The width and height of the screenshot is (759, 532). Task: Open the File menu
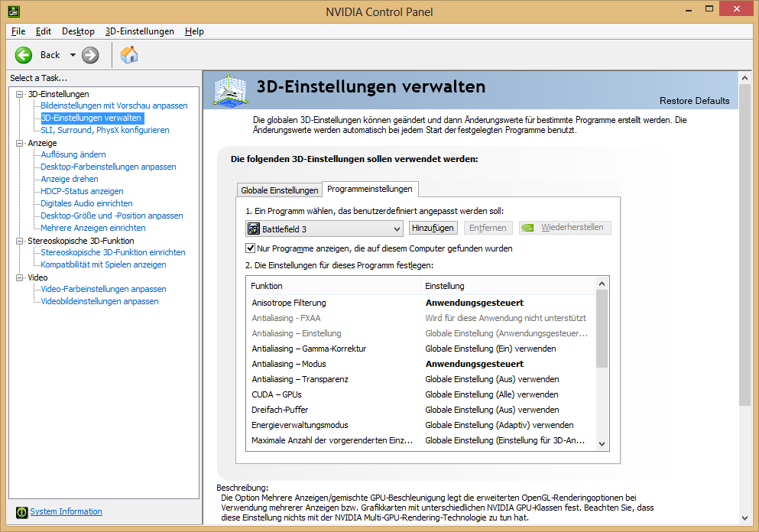pyautogui.click(x=18, y=31)
